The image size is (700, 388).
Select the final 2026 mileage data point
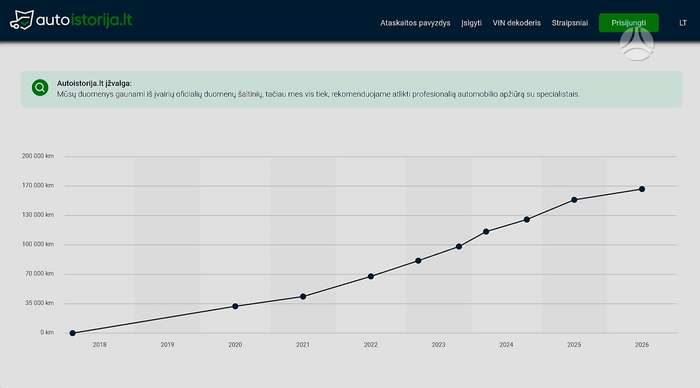(x=642, y=189)
